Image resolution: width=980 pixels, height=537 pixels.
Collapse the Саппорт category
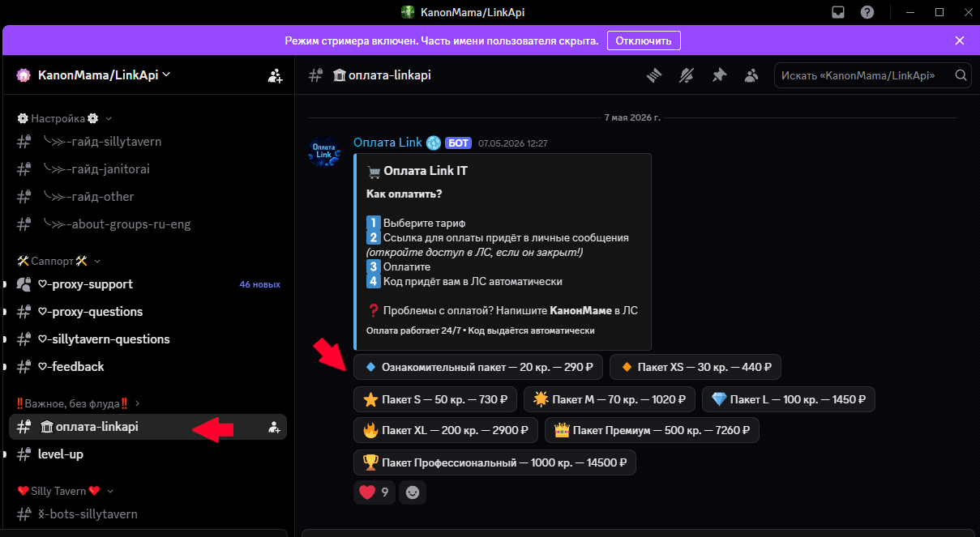(x=59, y=261)
